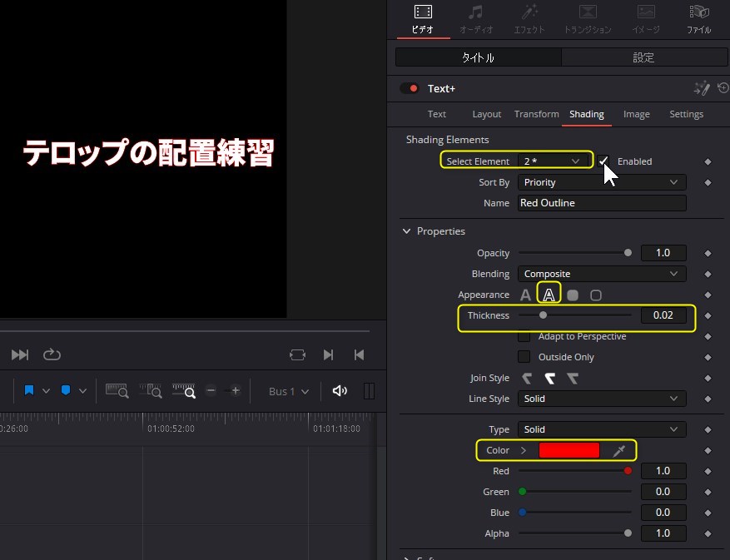Click the loop playback button

coord(52,354)
